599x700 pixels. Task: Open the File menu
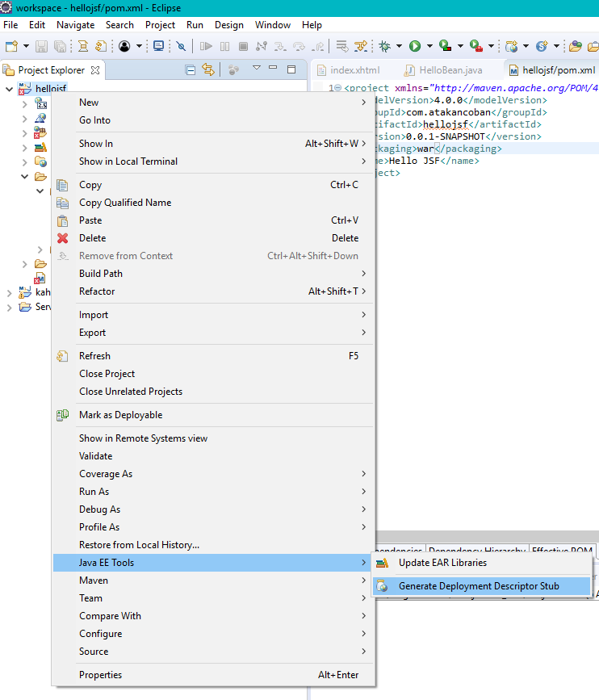(10, 25)
